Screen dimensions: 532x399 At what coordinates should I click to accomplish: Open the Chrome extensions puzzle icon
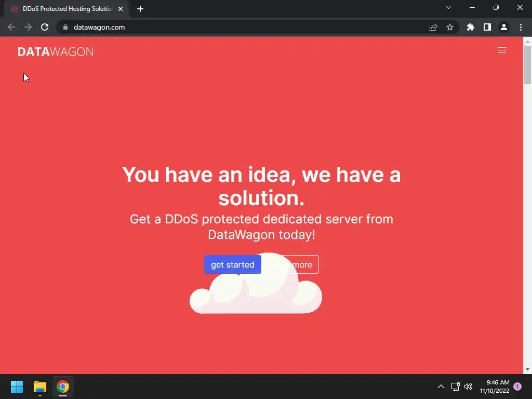click(470, 27)
